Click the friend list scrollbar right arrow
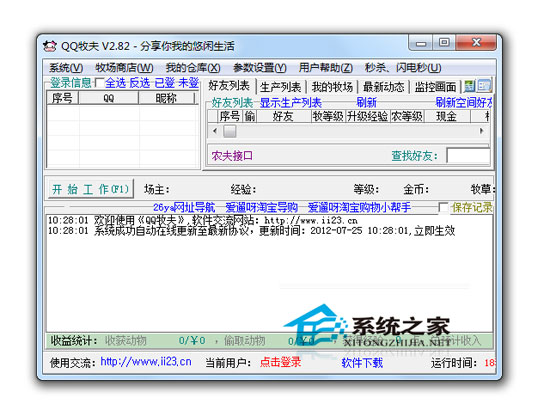Viewport: 550px width, 410px height. (x=482, y=131)
